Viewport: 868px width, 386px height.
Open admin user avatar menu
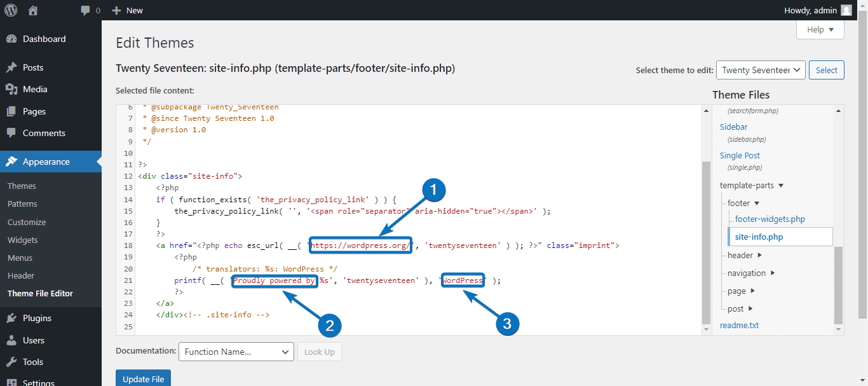pyautogui.click(x=846, y=10)
